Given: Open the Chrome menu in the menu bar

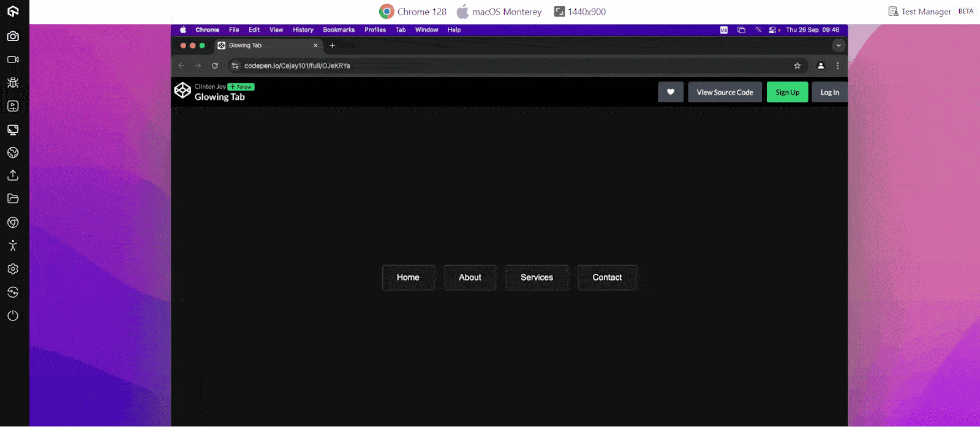Looking at the screenshot, I should click(207, 29).
